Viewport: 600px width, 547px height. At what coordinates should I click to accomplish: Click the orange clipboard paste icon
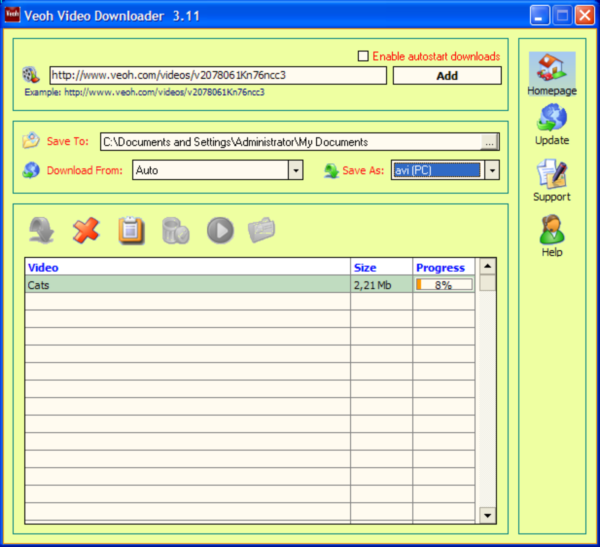pos(131,231)
